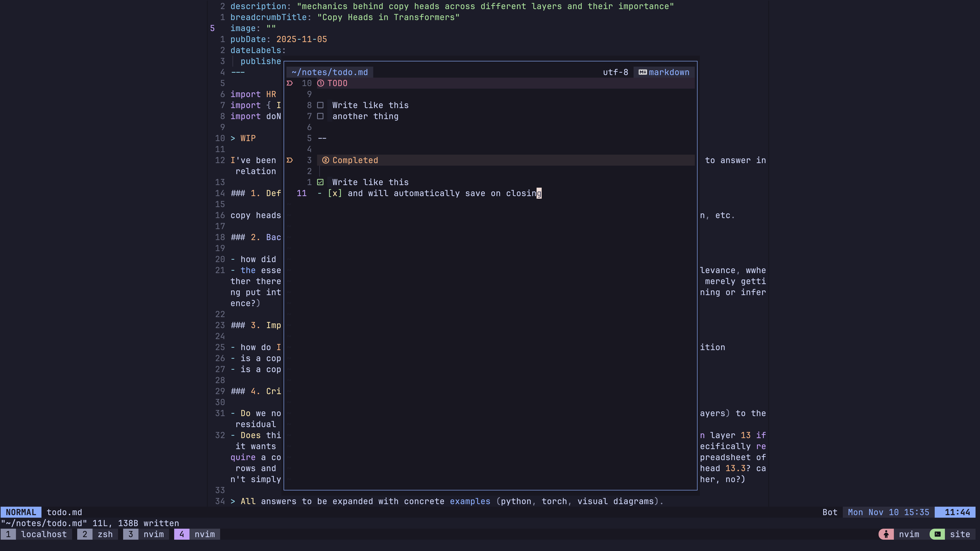
Task: Click the fold marker beside TODO heading
Action: (x=290, y=83)
